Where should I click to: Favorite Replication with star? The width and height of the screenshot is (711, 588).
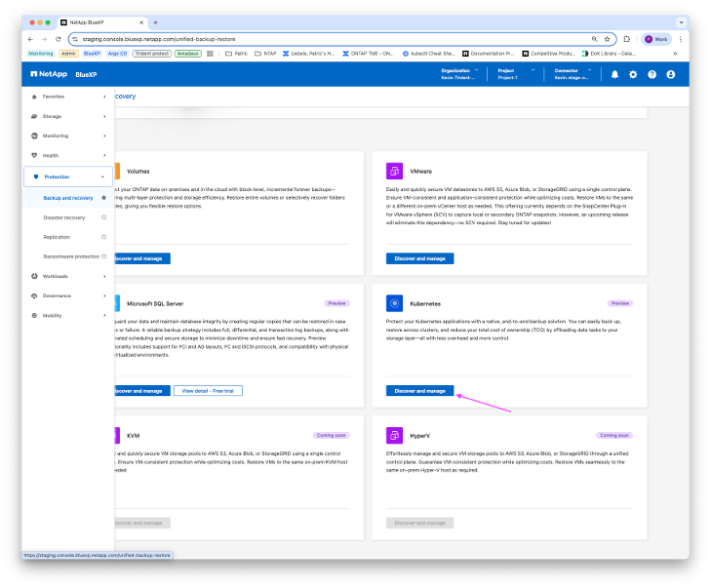click(x=103, y=237)
